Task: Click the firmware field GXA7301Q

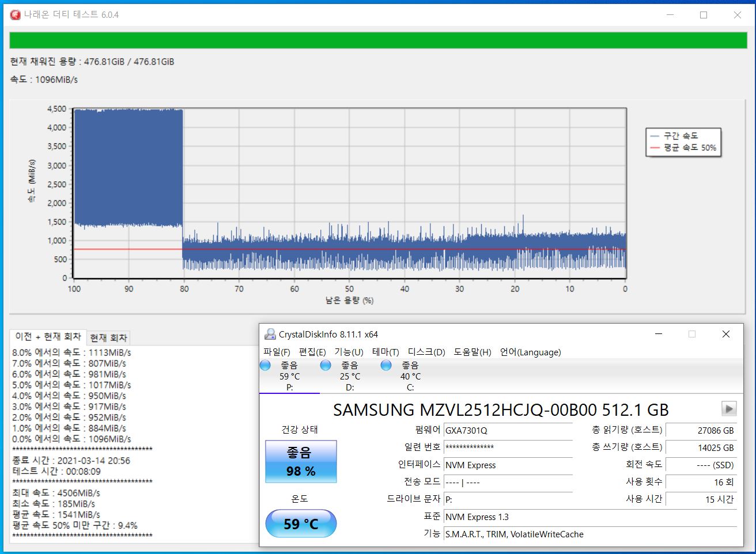Action: (x=508, y=431)
